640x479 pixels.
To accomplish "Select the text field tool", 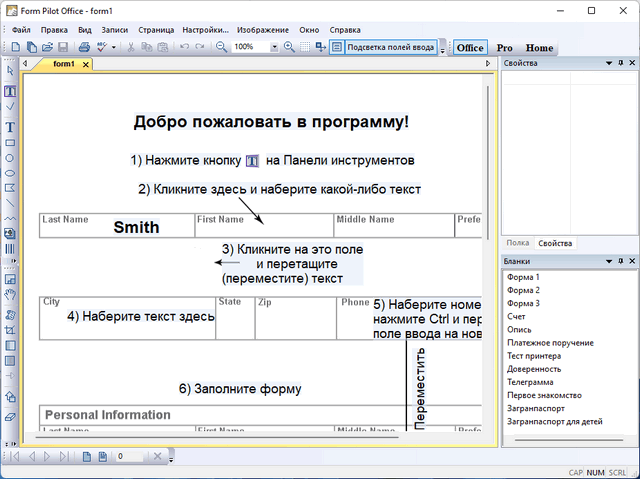I will click(x=10, y=91).
